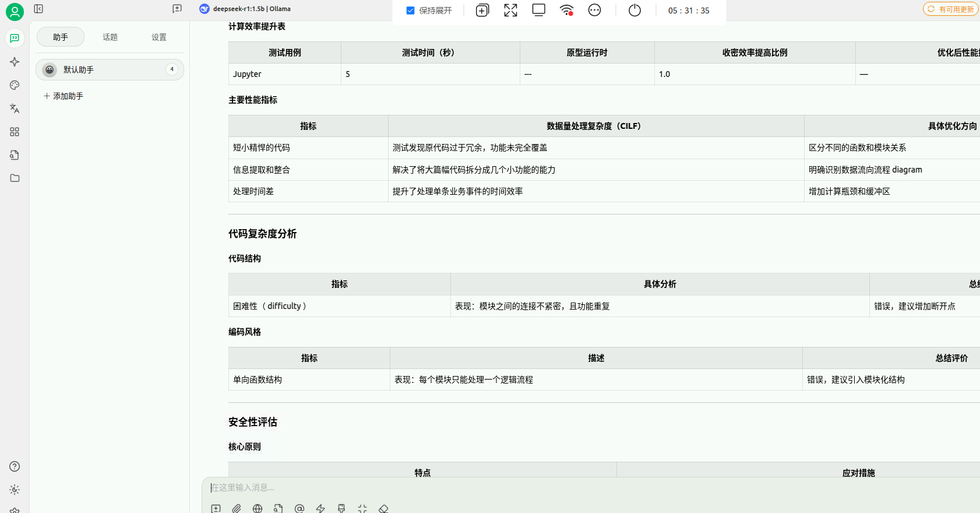Click the 处理时间差 table cell
Screen dimensions: 980x513
coord(308,191)
